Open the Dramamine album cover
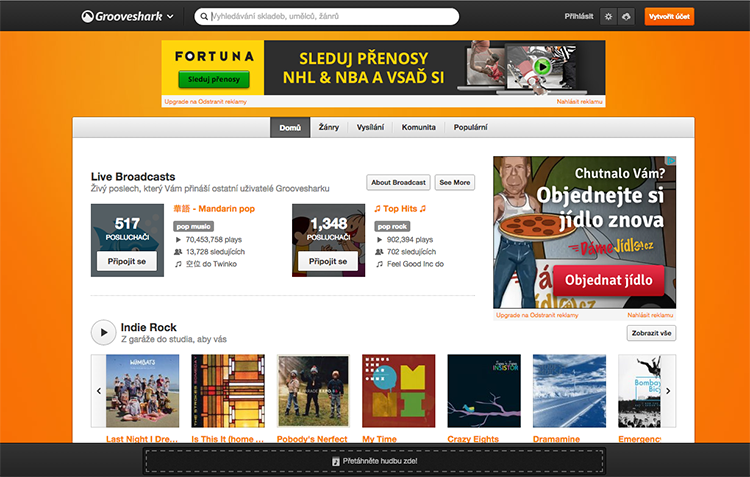The image size is (750, 477). click(x=569, y=391)
